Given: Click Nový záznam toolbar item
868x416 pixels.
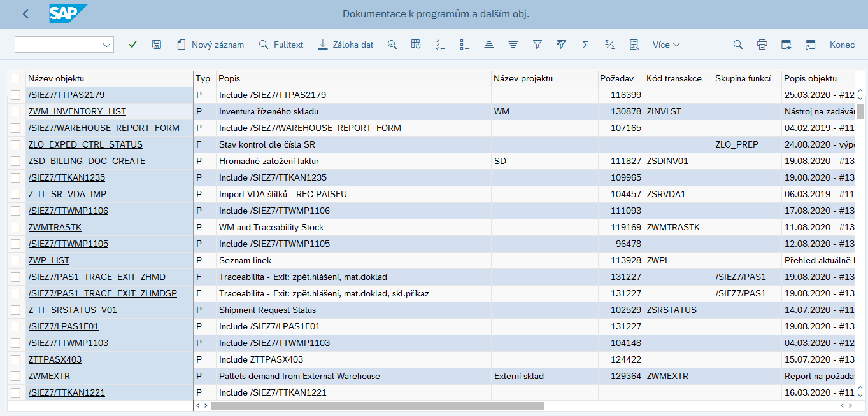Looking at the screenshot, I should 210,45.
